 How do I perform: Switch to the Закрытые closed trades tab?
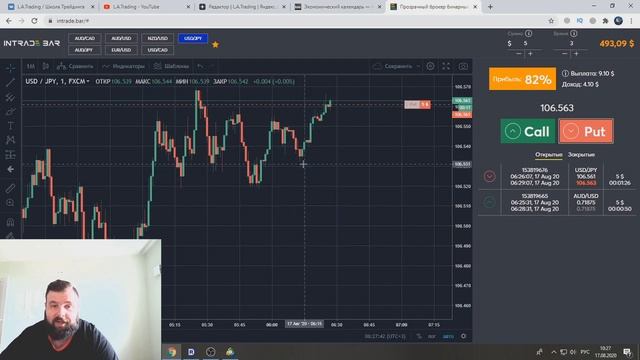(x=581, y=155)
